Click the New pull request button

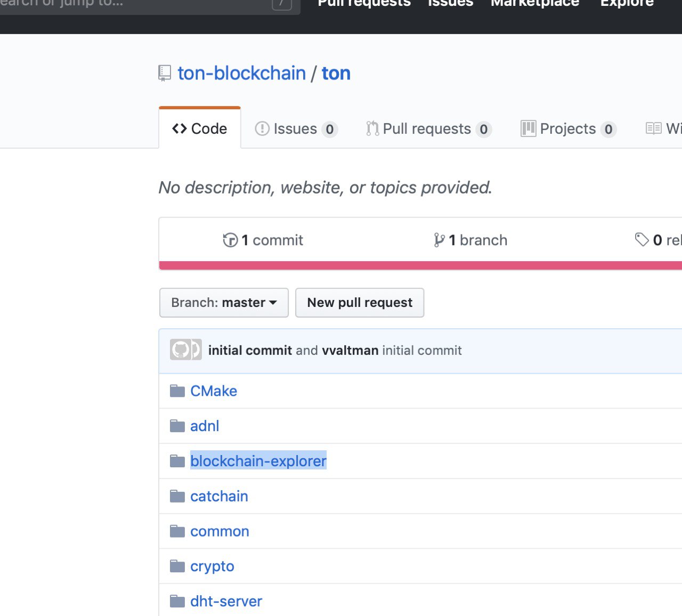[360, 303]
